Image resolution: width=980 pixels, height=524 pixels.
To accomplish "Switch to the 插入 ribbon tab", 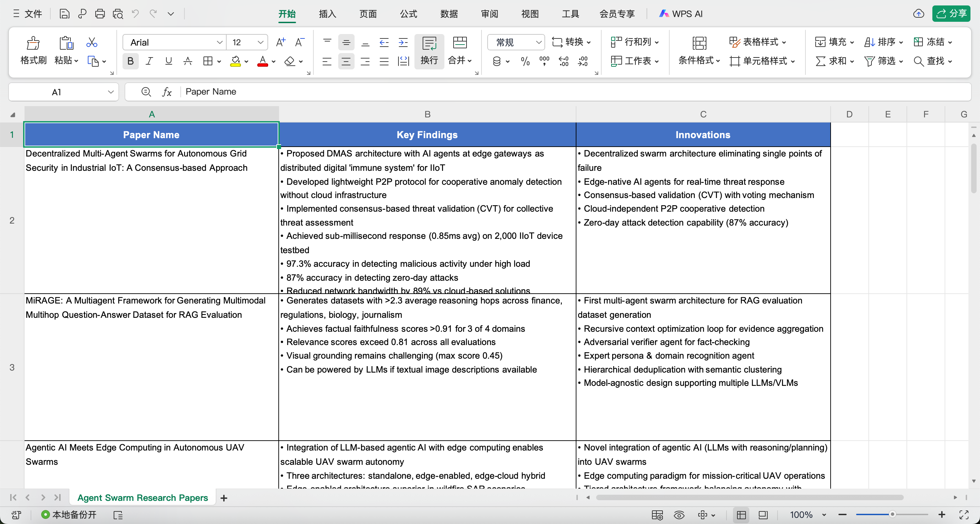I will (x=327, y=14).
